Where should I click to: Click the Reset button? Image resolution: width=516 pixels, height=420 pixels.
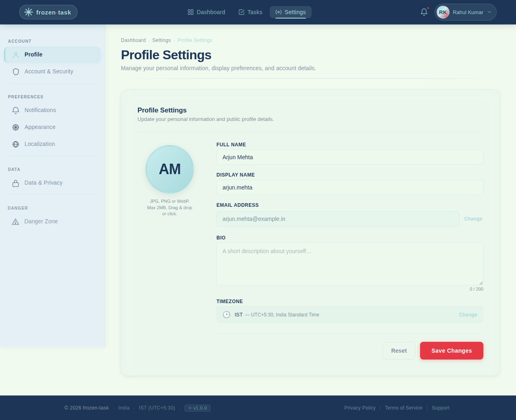399,351
